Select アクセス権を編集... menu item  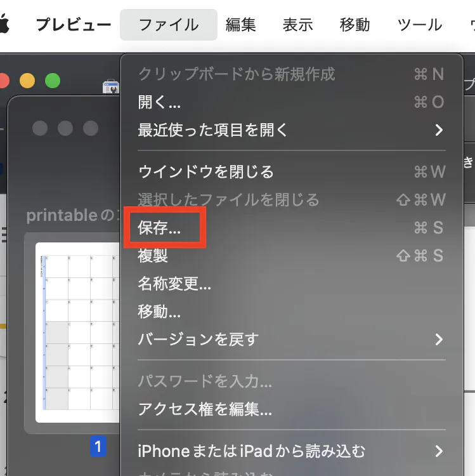[x=205, y=409]
